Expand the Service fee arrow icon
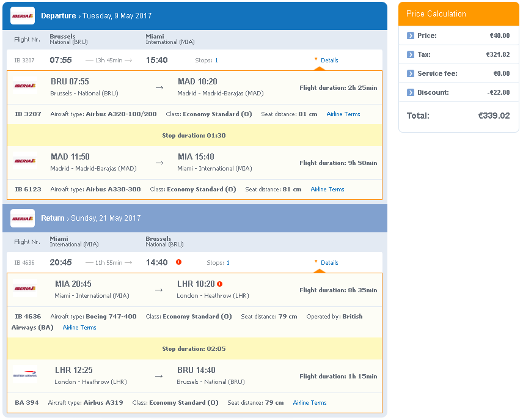 point(411,73)
